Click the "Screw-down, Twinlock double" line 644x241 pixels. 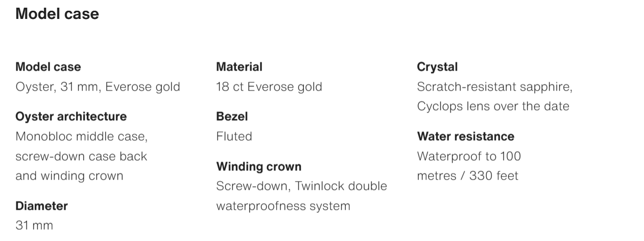coord(301,186)
